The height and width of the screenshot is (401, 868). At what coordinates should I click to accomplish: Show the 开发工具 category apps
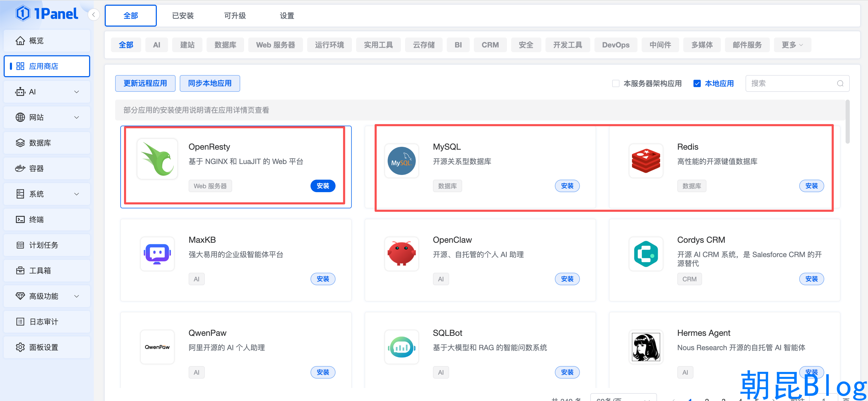pyautogui.click(x=568, y=45)
